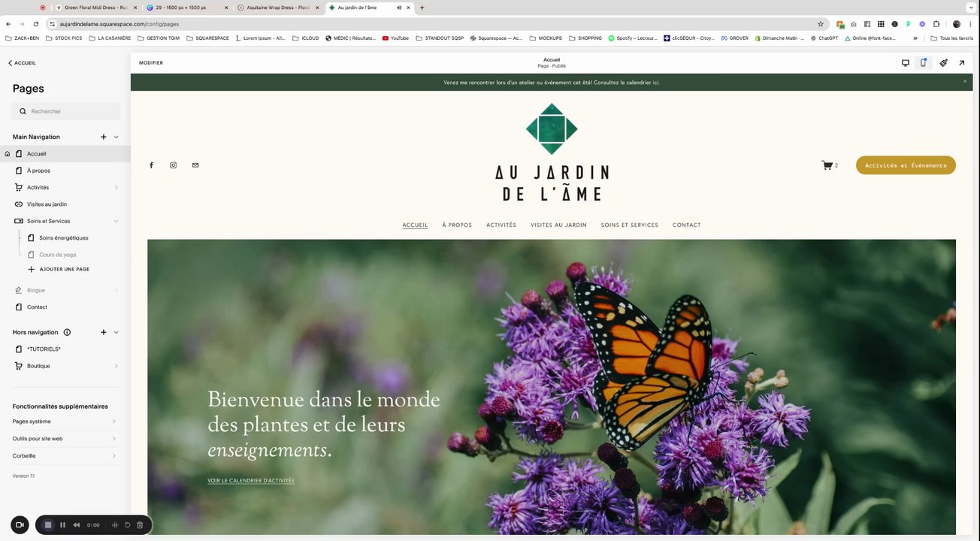This screenshot has height=541, width=980.
Task: Open À PROPOS in site menu
Action: click(x=457, y=225)
